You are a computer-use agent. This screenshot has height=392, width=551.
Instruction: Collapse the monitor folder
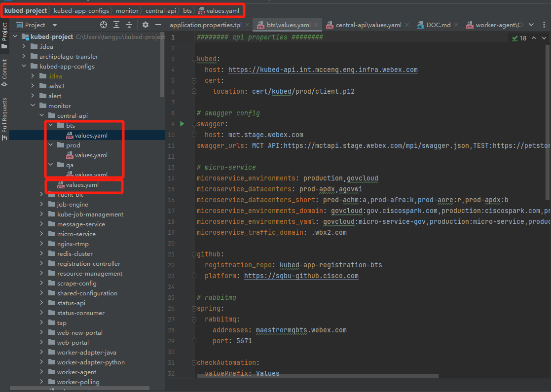click(x=33, y=106)
